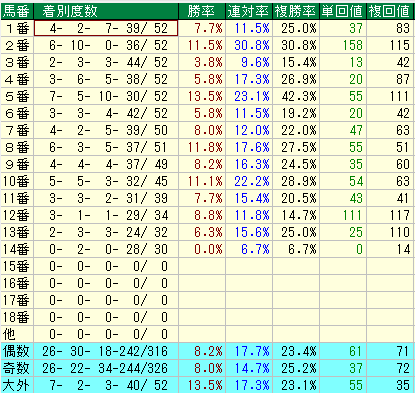
Task: Select the 5番 row label
Action: tap(17, 96)
